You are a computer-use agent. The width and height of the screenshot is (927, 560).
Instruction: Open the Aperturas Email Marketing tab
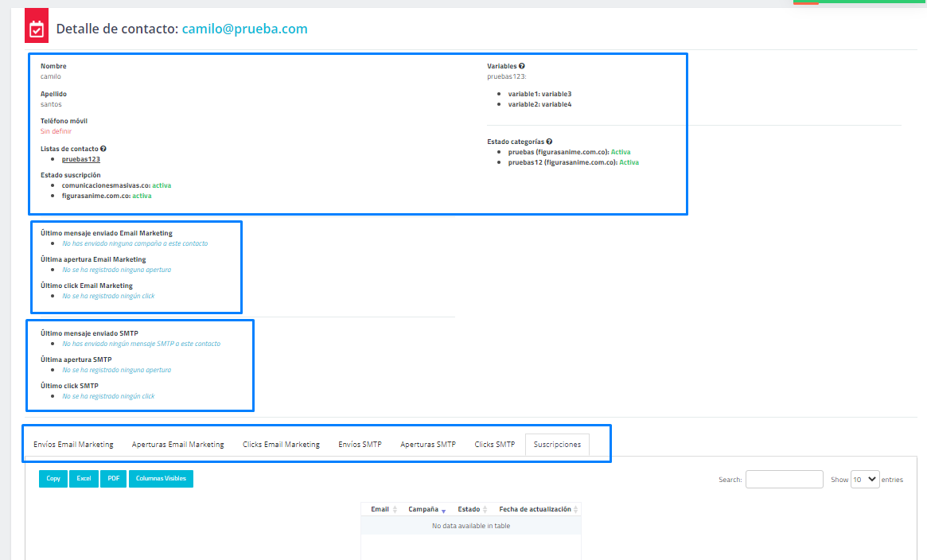click(177, 445)
